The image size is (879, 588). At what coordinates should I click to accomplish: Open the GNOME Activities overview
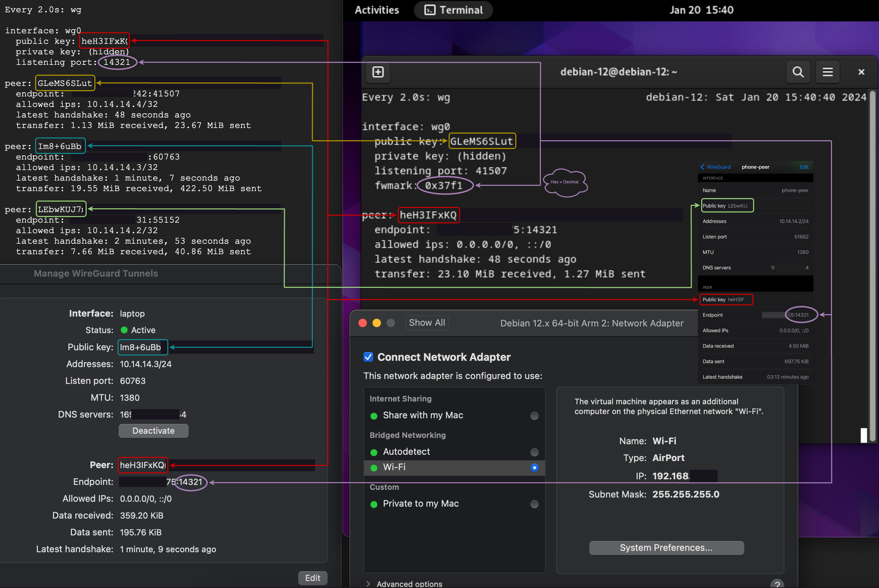point(377,10)
